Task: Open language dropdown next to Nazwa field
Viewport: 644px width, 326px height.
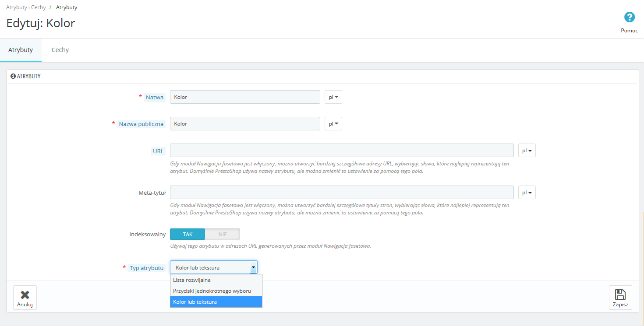Action: coord(333,97)
